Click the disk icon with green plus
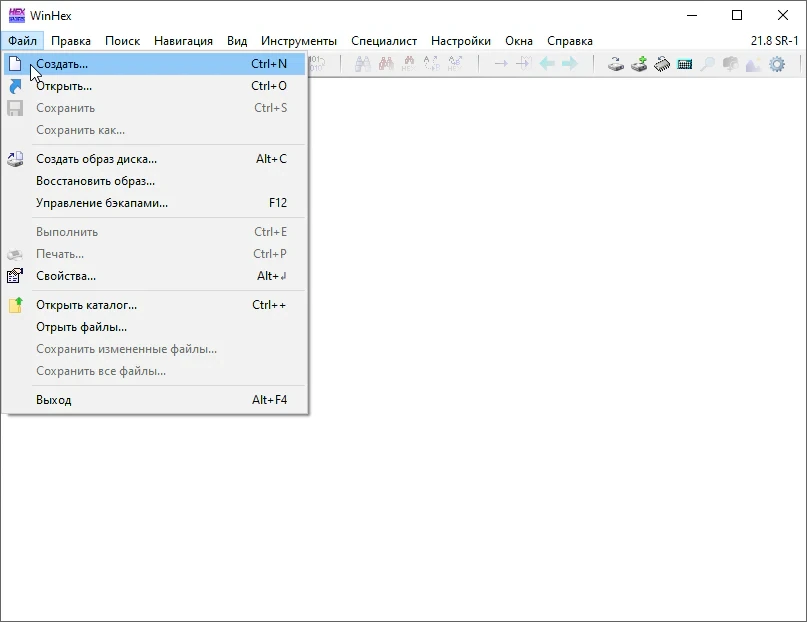 click(639, 64)
